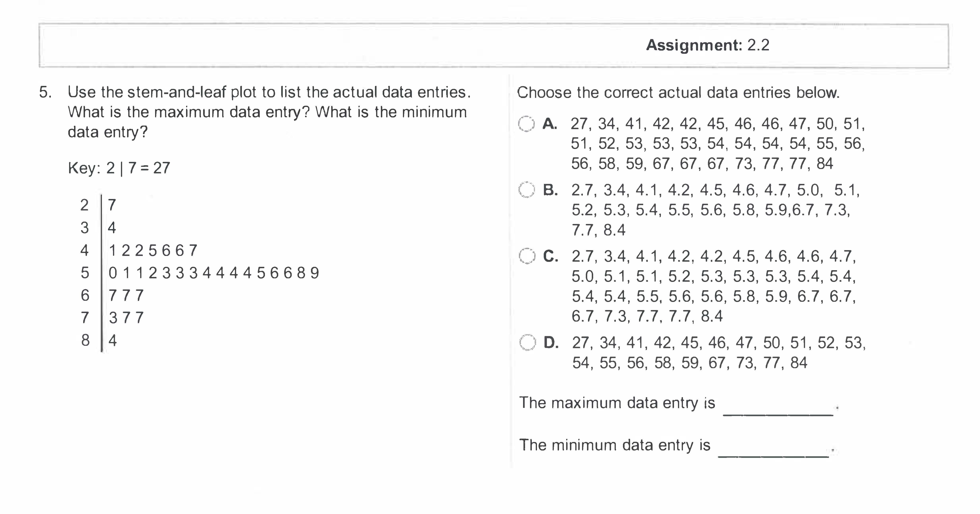
Task: Click 'The minimum data entry is' label
Action: 614,445
